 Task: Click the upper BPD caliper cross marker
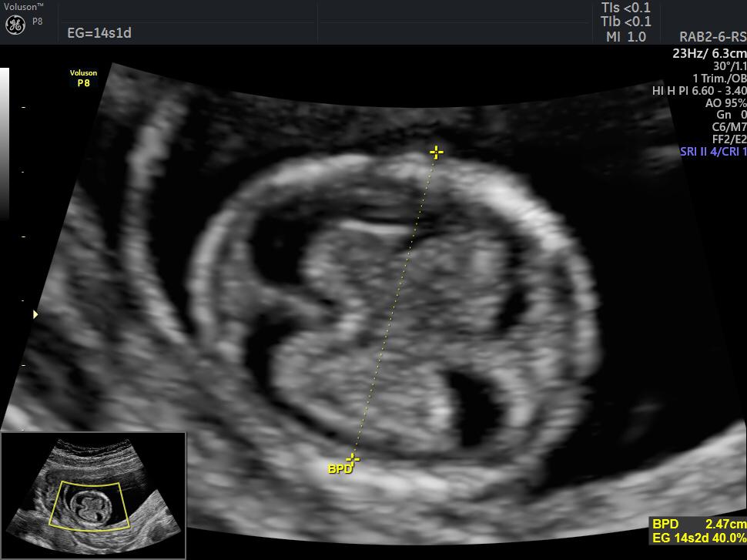[x=436, y=153]
